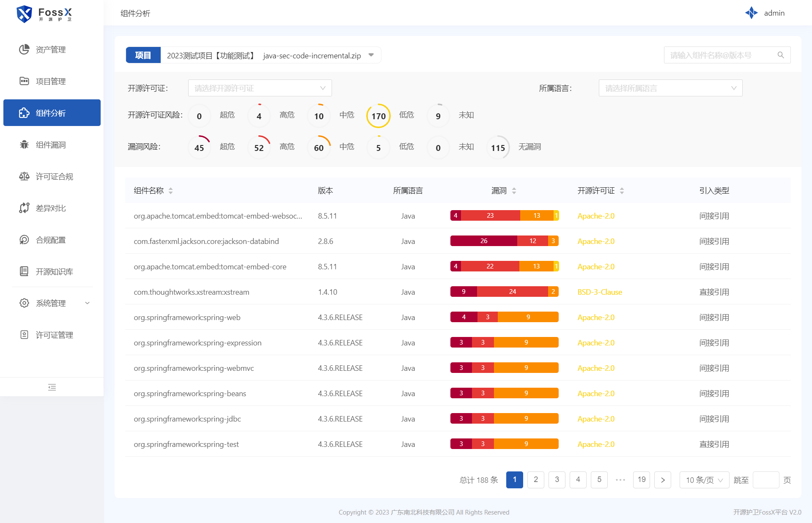Click the 差异对比 compare icon
The width and height of the screenshot is (812, 523).
click(24, 208)
